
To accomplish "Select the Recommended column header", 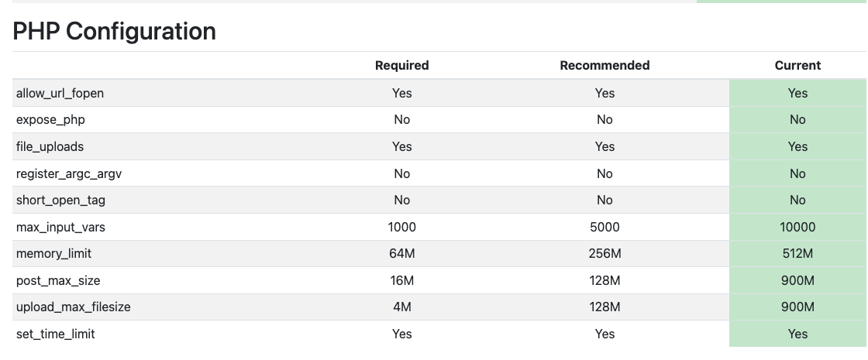I will point(604,66).
